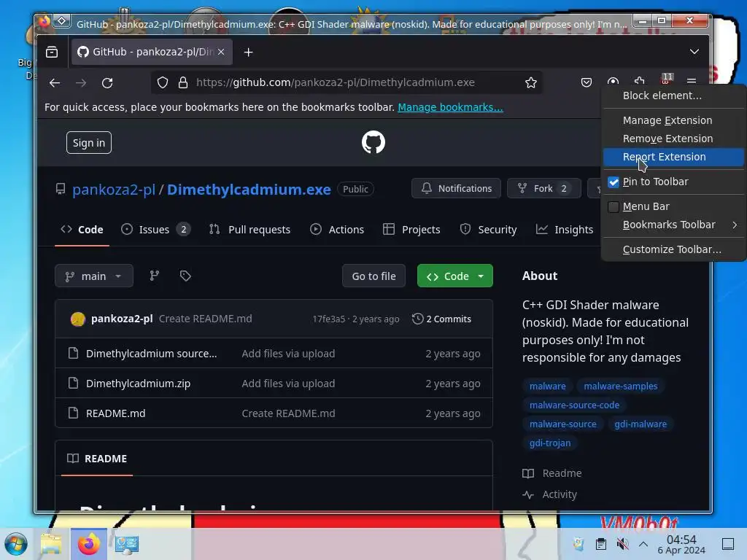Click the Sign in button
This screenshot has height=560, width=747.
tap(88, 143)
